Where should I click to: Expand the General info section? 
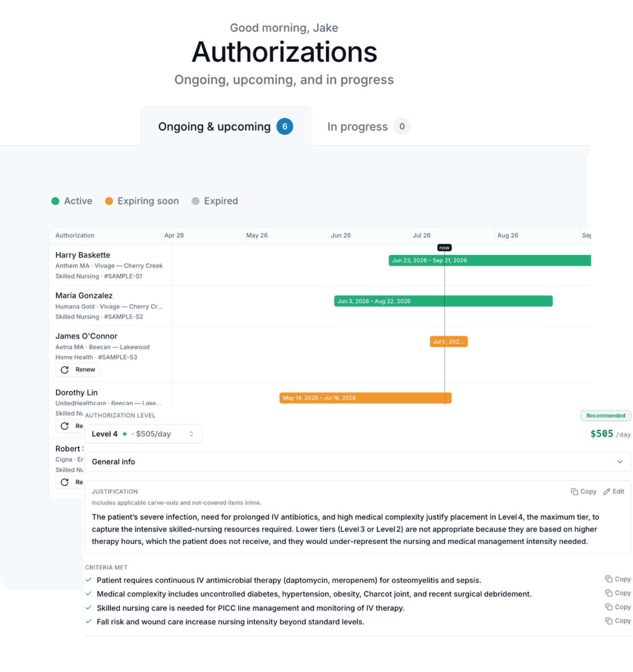358,462
